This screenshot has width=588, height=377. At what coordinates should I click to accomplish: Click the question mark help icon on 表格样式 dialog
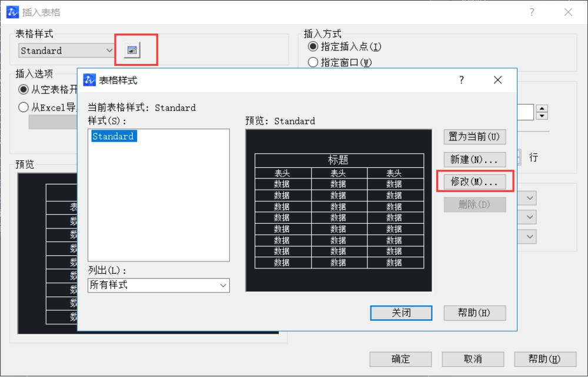(x=462, y=80)
